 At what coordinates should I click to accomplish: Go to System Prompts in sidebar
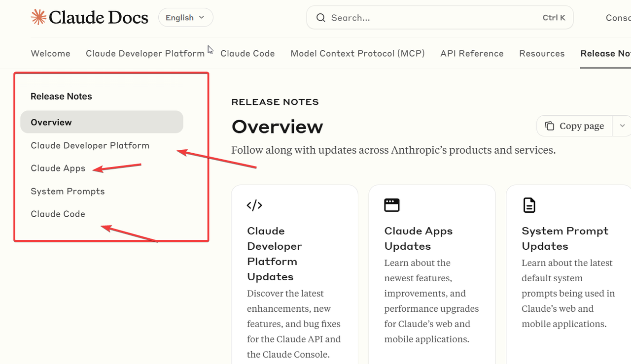(x=68, y=191)
